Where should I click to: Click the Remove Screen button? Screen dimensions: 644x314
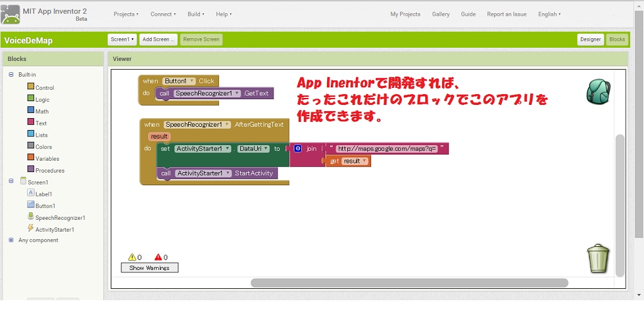pos(201,40)
